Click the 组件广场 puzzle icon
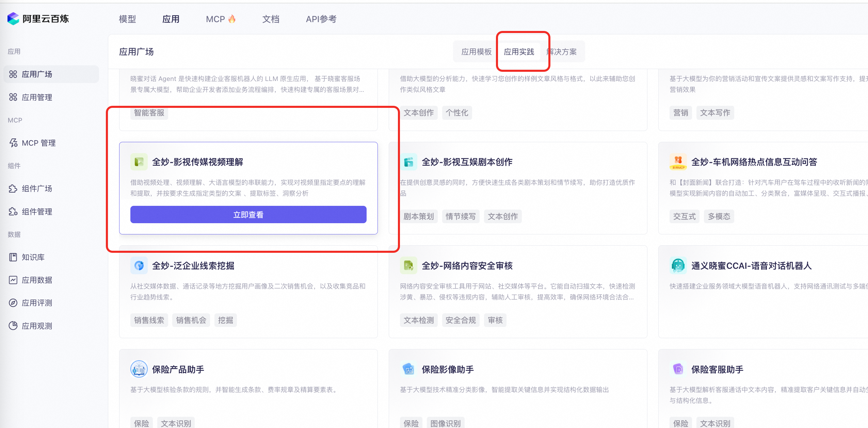The height and width of the screenshot is (428, 868). pyautogui.click(x=13, y=188)
